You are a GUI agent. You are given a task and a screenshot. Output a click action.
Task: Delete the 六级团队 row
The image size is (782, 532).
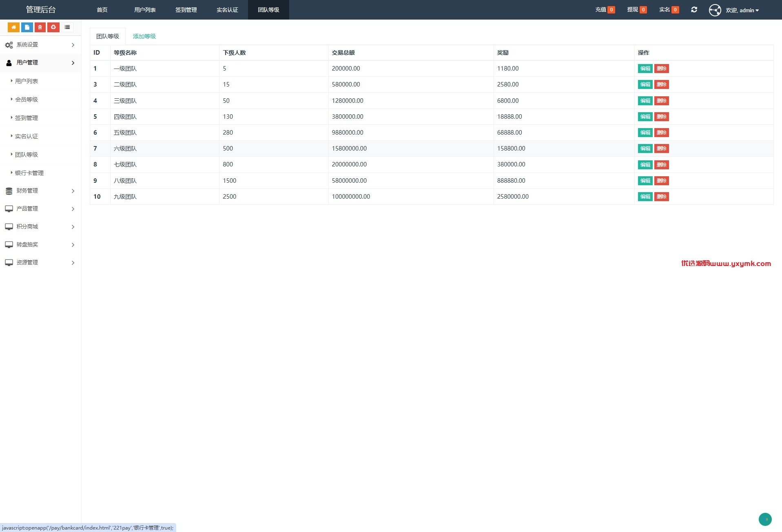point(661,149)
